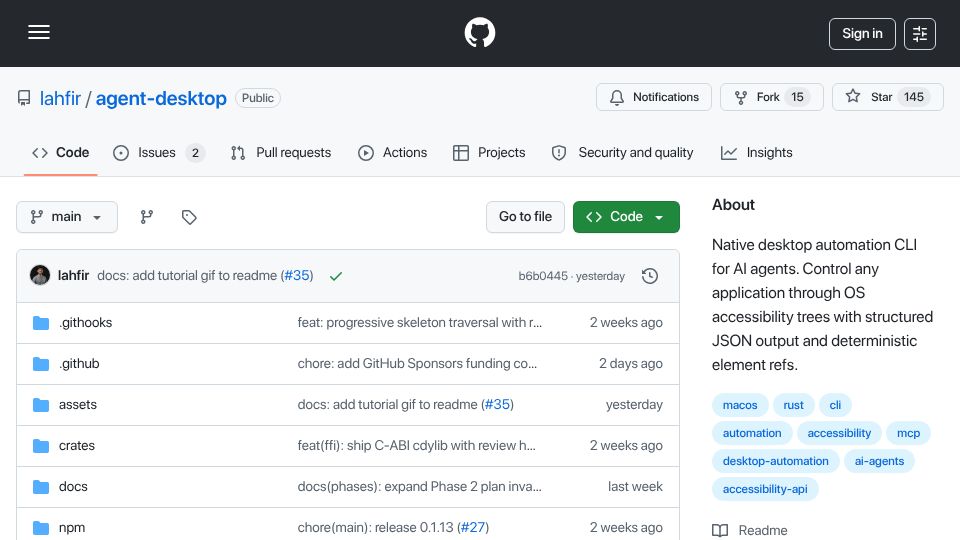The height and width of the screenshot is (540, 960).
Task: Click the 'Public' visibility label
Action: coord(258,98)
